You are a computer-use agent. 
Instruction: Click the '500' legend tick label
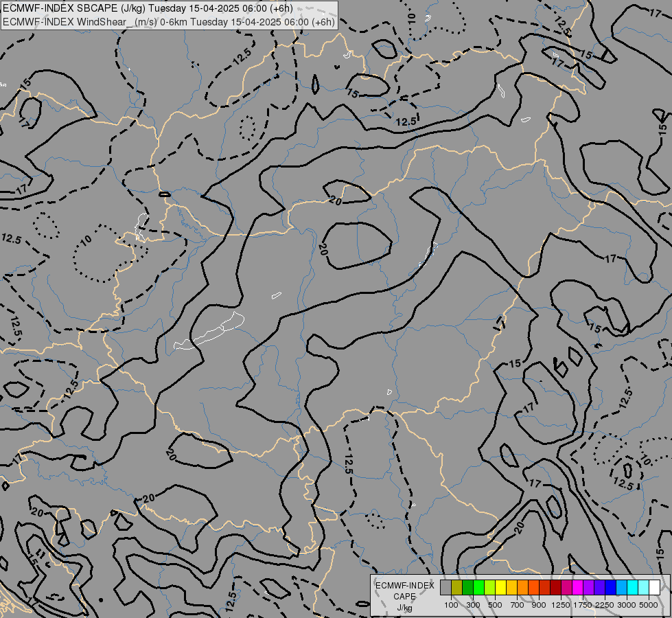tap(495, 605)
